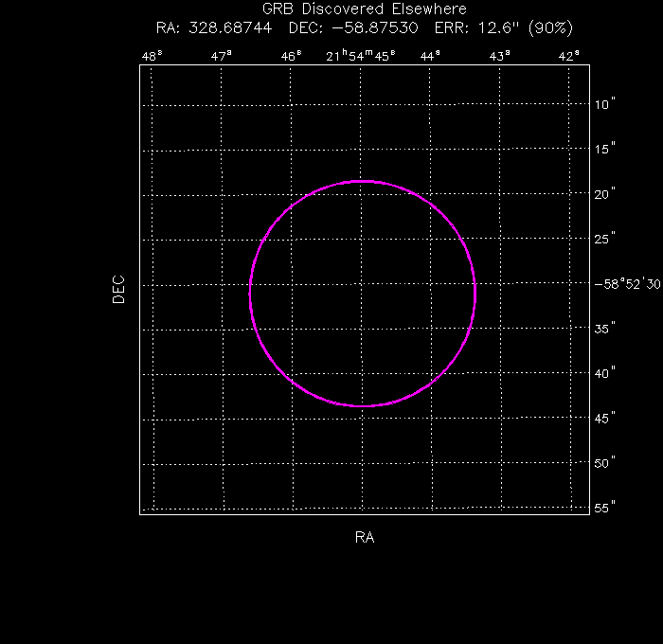Click the ERR: 12.6" (90%) readout
The width and height of the screenshot is (663, 644).
pyautogui.click(x=504, y=27)
